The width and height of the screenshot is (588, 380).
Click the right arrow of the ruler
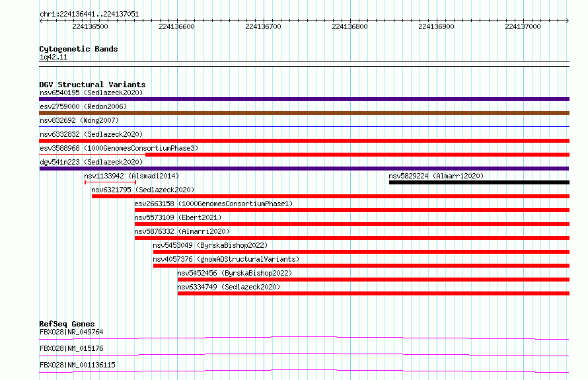tap(567, 20)
